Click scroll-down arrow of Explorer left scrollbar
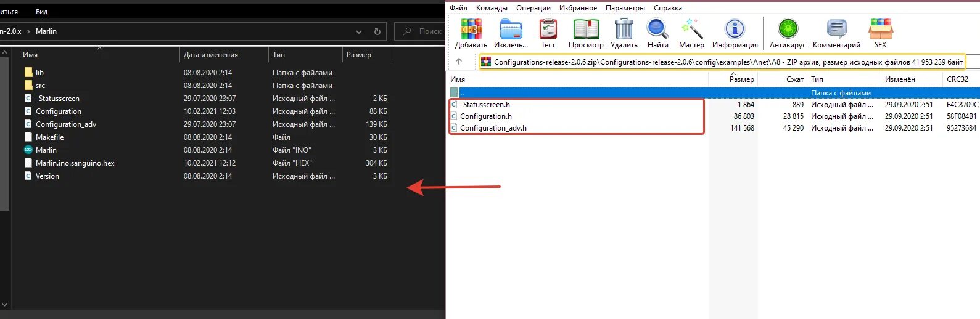980x319 pixels. coord(5,305)
